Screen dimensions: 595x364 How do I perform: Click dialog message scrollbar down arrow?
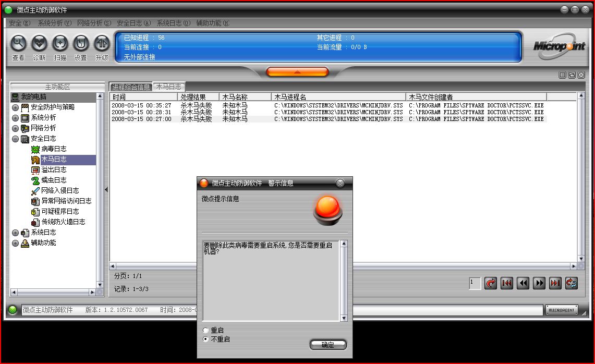(344, 318)
